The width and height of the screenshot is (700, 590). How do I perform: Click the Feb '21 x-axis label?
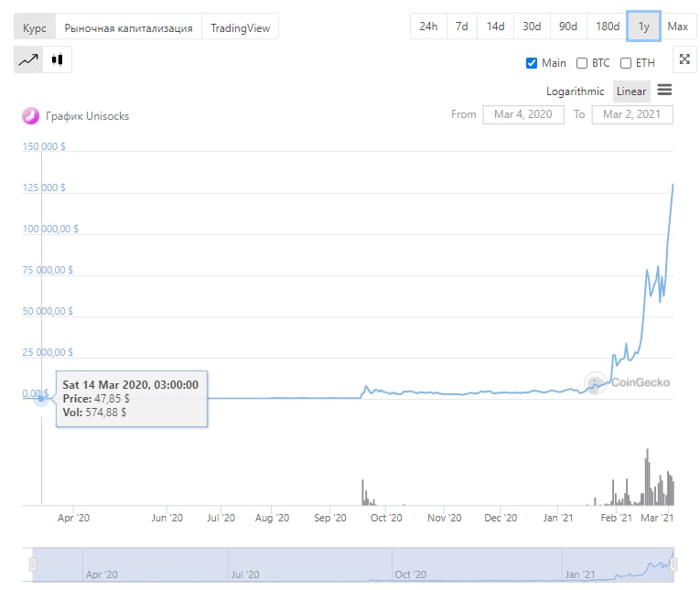617,518
